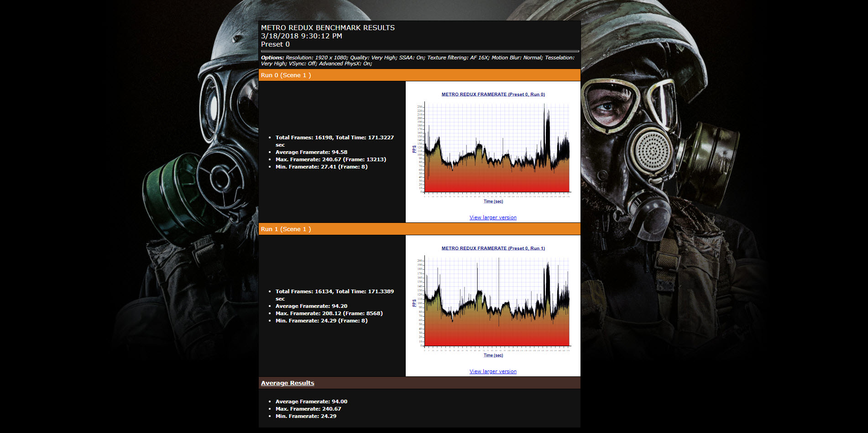Click overall Average Framerate: 94.00
Image resolution: width=868 pixels, height=433 pixels.
pos(311,401)
